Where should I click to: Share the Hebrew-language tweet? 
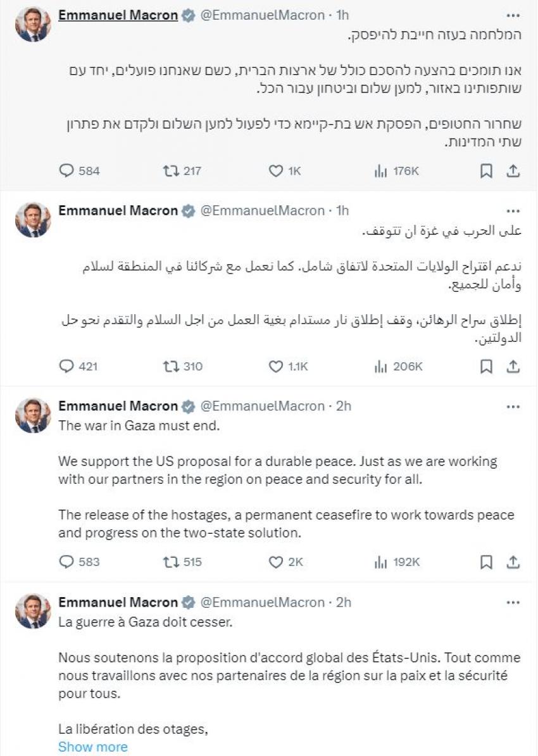coord(513,170)
